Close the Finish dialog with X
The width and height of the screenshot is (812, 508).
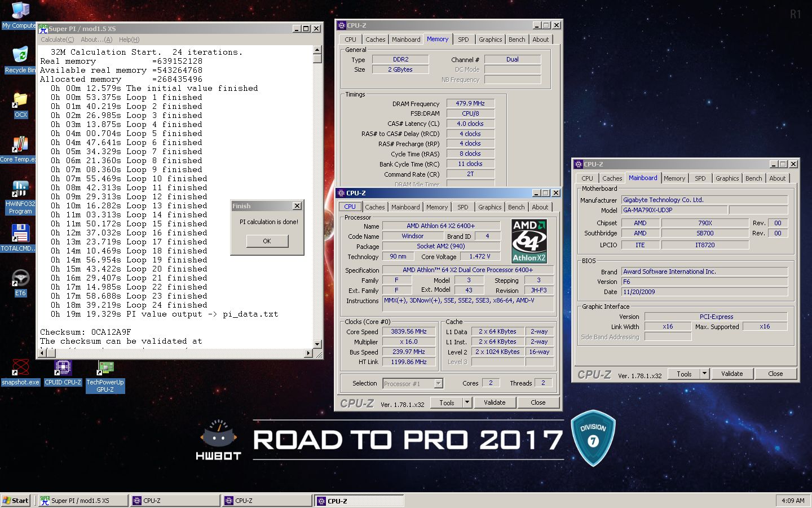pyautogui.click(x=297, y=206)
